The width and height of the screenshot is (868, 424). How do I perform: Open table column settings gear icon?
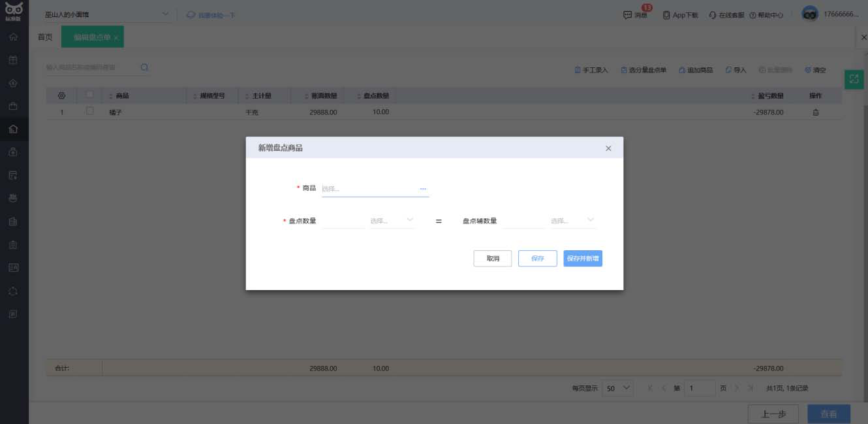62,95
